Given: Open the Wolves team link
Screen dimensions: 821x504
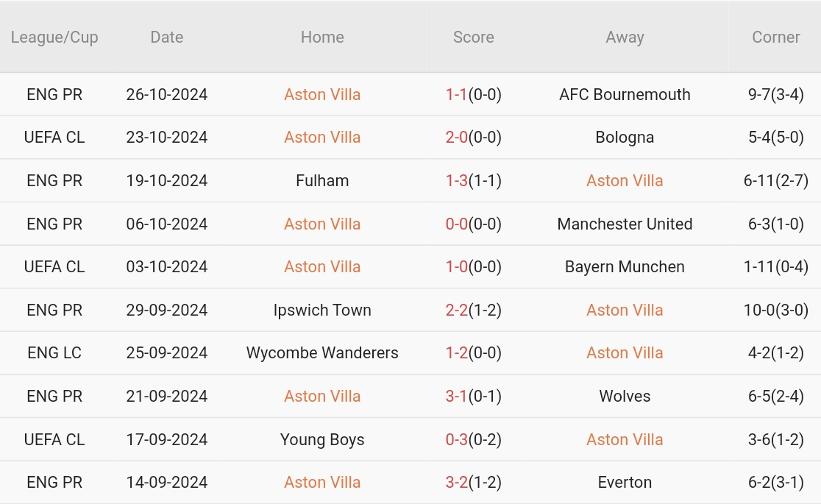Looking at the screenshot, I should 625,397.
